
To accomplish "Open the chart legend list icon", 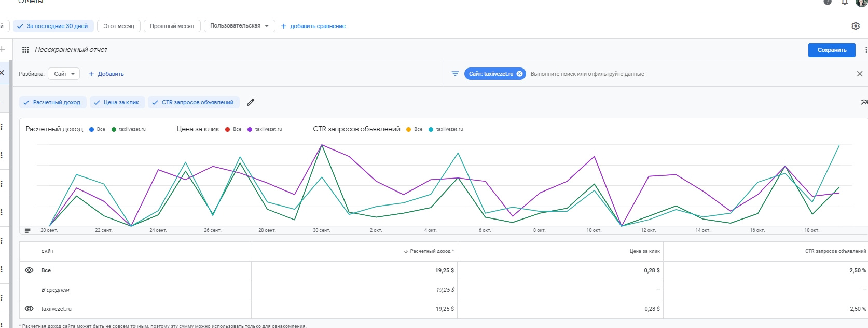I will (x=28, y=230).
